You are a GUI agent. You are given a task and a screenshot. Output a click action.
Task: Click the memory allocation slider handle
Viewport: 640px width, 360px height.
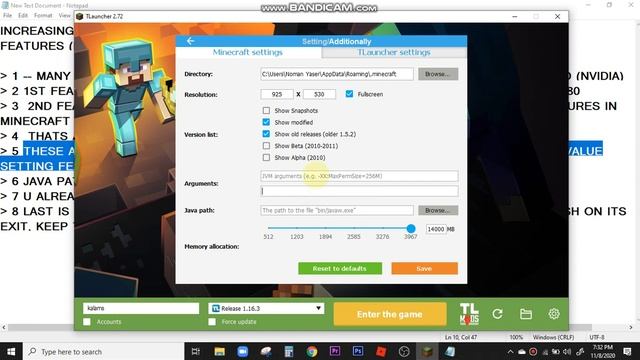pyautogui.click(x=411, y=228)
